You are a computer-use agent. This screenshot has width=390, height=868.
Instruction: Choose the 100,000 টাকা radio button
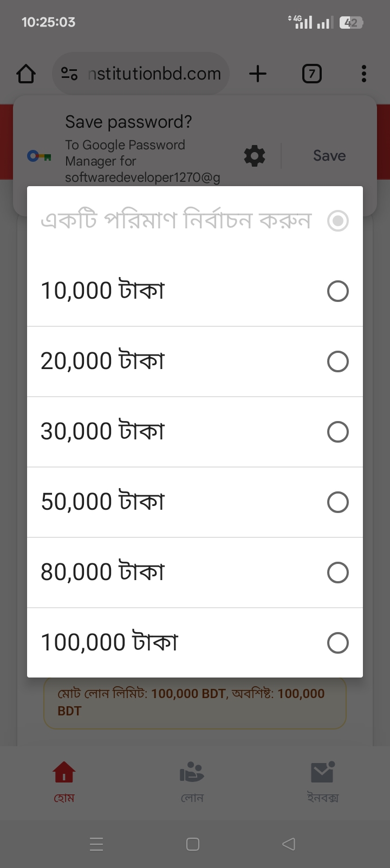point(337,643)
